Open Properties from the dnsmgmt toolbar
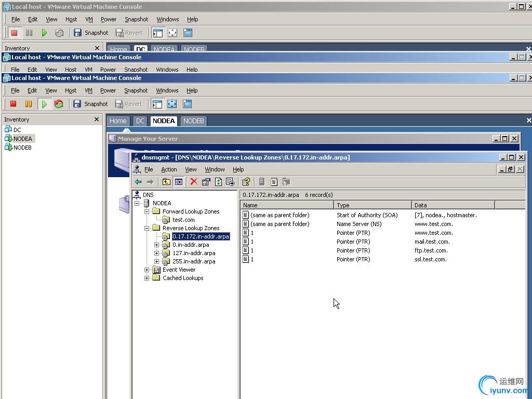 pyautogui.click(x=206, y=182)
